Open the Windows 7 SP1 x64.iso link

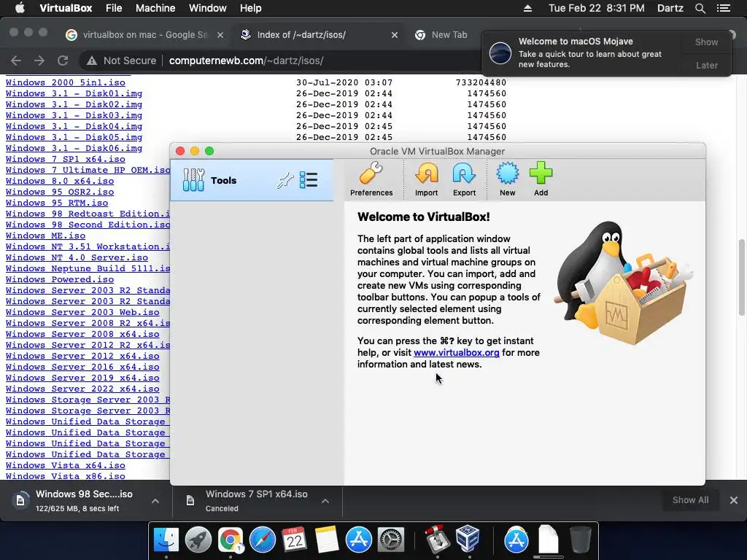point(65,159)
